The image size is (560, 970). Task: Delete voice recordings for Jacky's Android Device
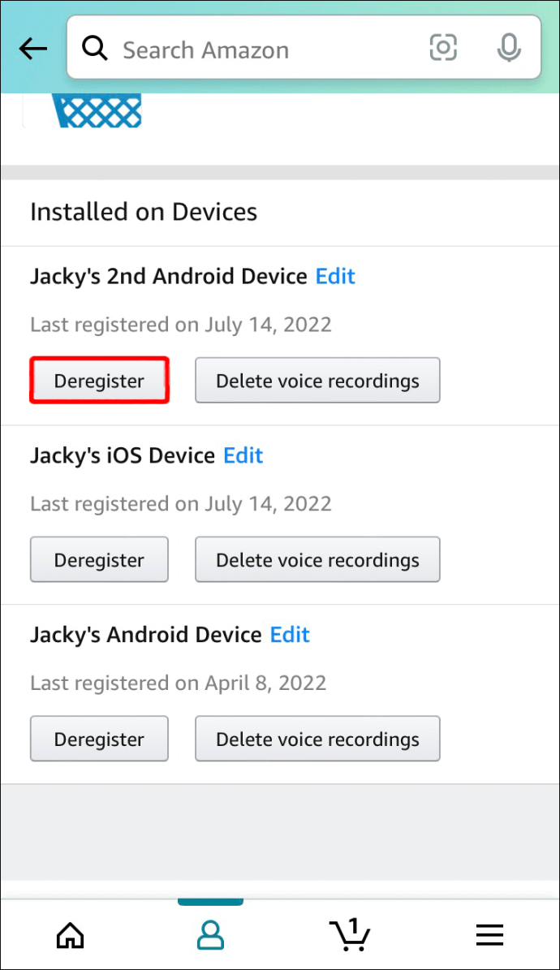tap(317, 739)
